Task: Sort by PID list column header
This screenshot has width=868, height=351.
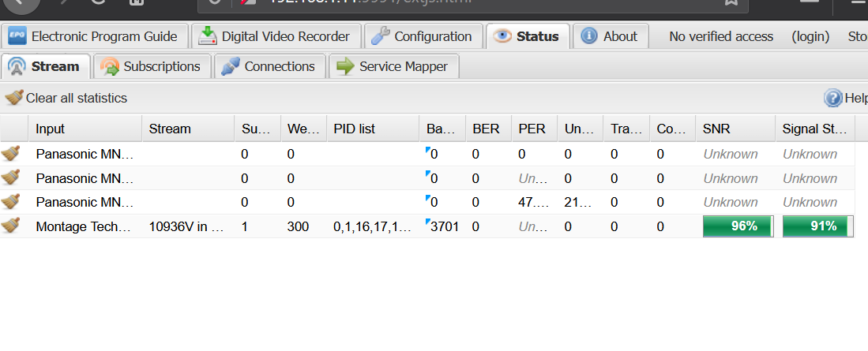Action: tap(354, 129)
